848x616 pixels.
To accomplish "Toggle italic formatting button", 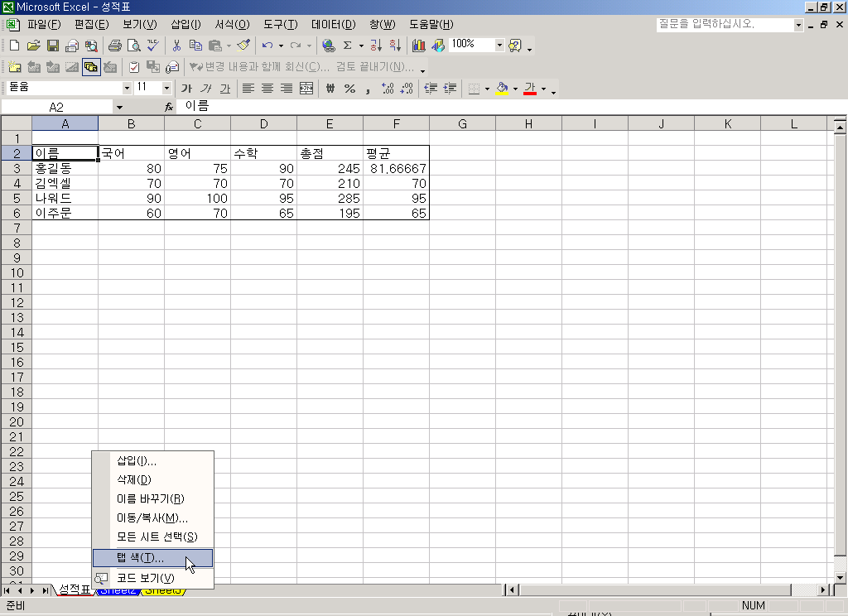I will 205,89.
